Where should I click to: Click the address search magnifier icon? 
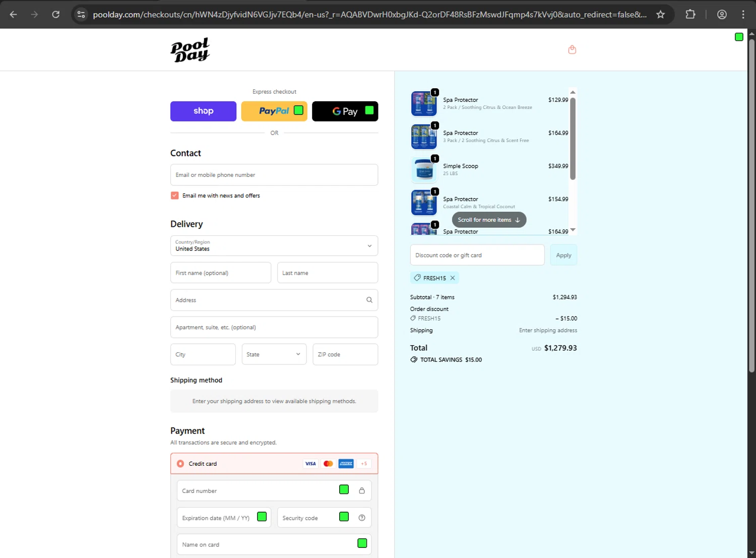coord(369,300)
